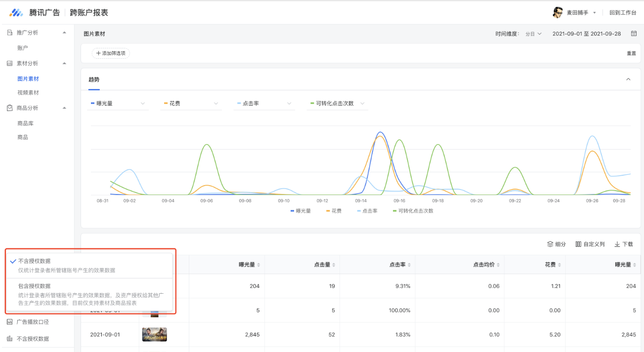Image resolution: width=644 pixels, height=352 pixels.
Task: Choose 包含授权数据 option in popup
Action: click(34, 286)
